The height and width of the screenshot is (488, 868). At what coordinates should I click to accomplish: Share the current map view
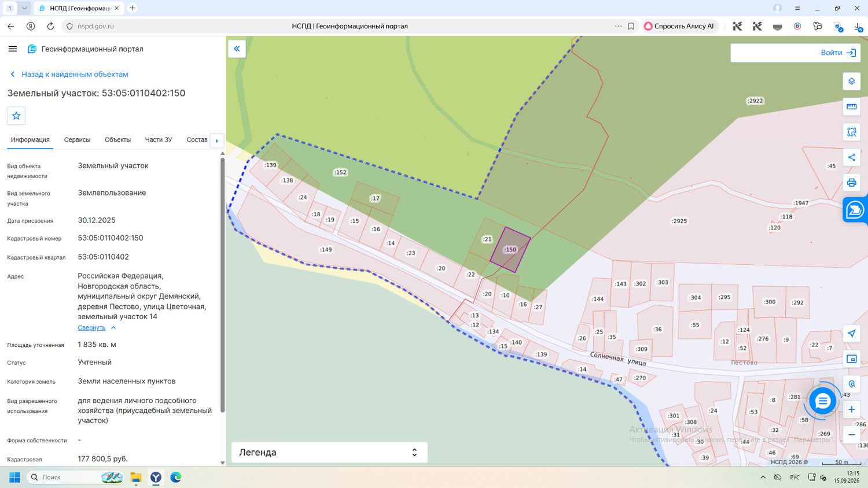click(851, 157)
